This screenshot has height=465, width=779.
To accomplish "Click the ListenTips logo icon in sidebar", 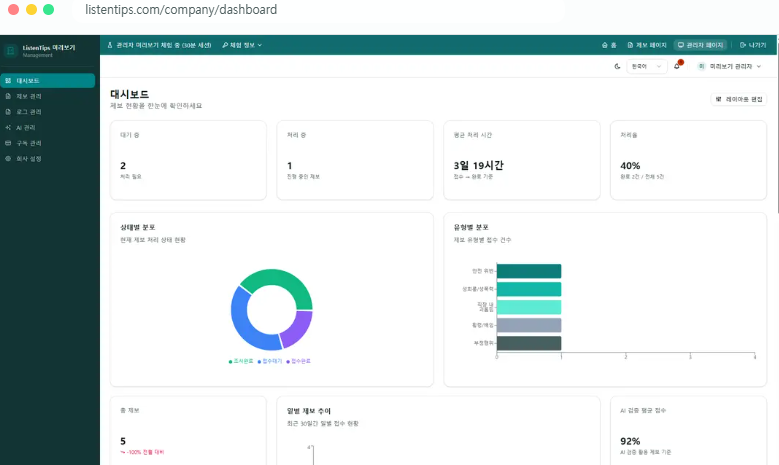I will pos(10,51).
